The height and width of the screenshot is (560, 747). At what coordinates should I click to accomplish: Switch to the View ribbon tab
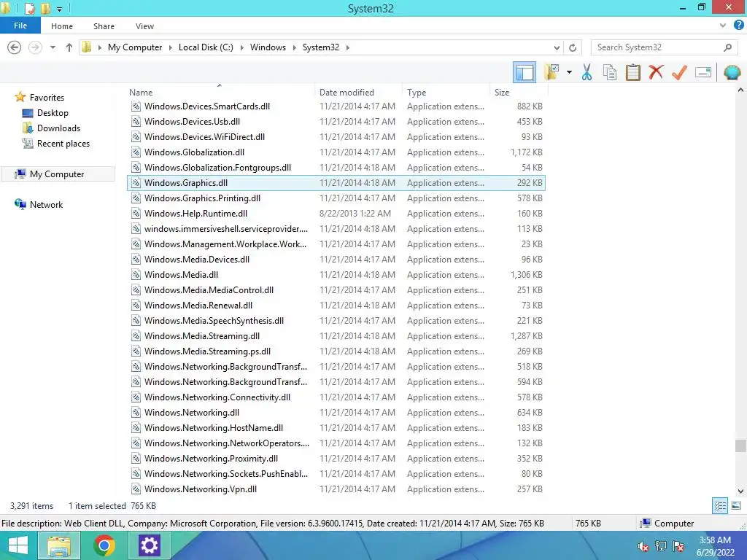(x=145, y=26)
